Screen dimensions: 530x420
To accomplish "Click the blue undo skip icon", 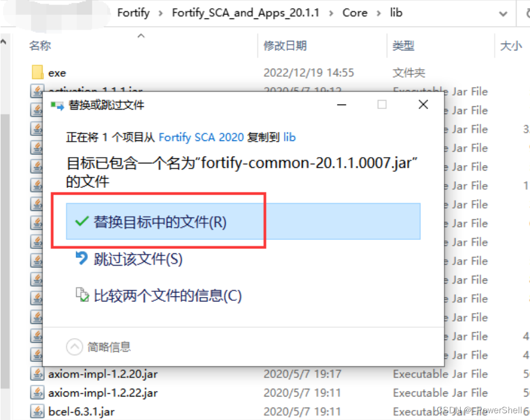I will pyautogui.click(x=82, y=258).
